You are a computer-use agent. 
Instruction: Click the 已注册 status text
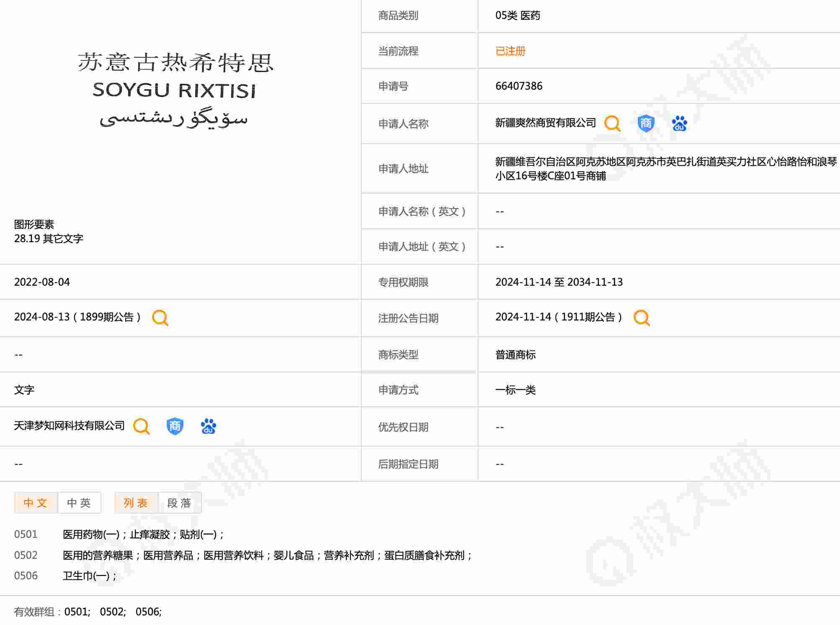pyautogui.click(x=510, y=51)
